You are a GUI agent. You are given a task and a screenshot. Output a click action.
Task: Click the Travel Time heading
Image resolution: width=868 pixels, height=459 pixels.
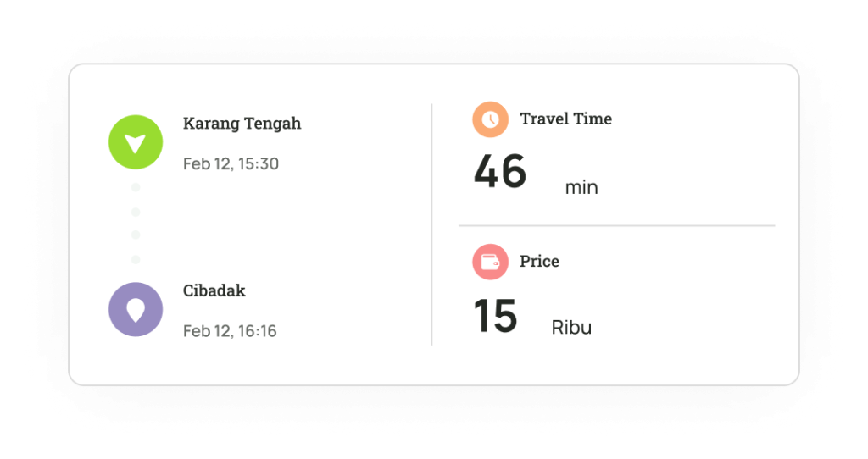point(565,119)
